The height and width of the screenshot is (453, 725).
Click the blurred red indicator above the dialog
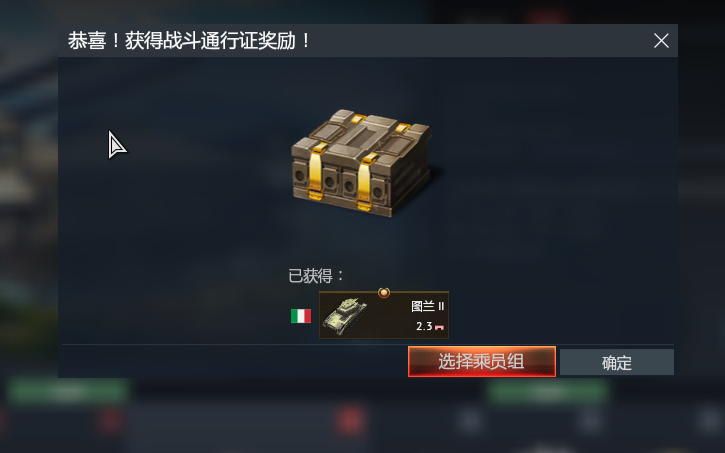tap(548, 18)
